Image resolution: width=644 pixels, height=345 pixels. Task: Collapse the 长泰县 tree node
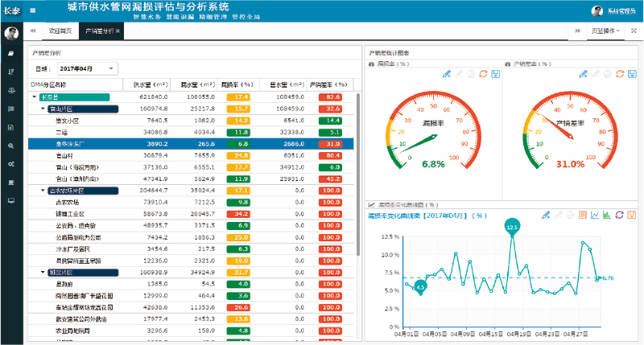pos(34,97)
